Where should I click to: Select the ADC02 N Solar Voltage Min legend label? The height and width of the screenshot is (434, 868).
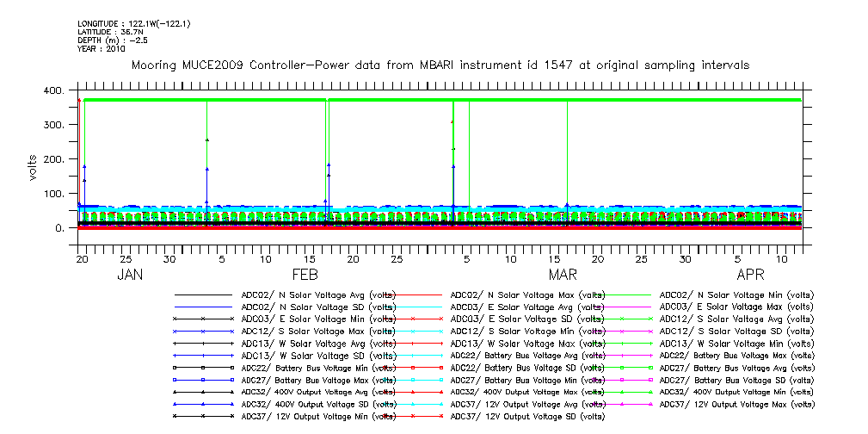(736, 294)
